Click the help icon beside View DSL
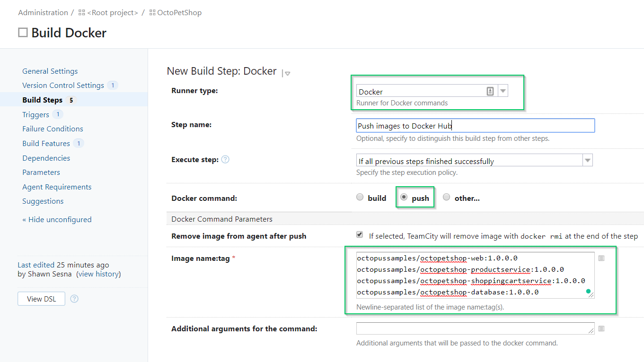 point(74,299)
